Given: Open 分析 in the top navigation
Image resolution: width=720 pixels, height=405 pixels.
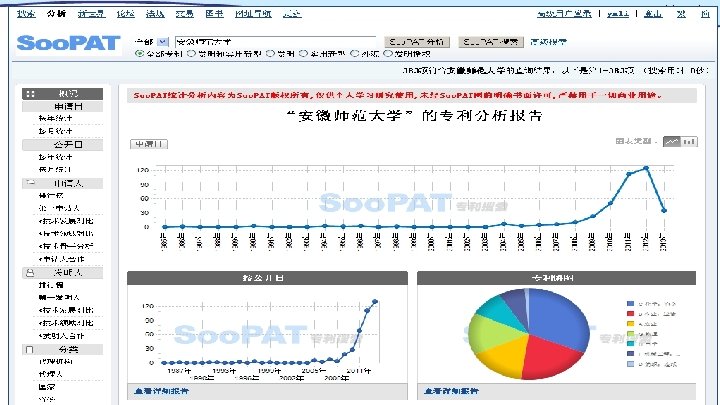Looking at the screenshot, I should click(x=56, y=14).
